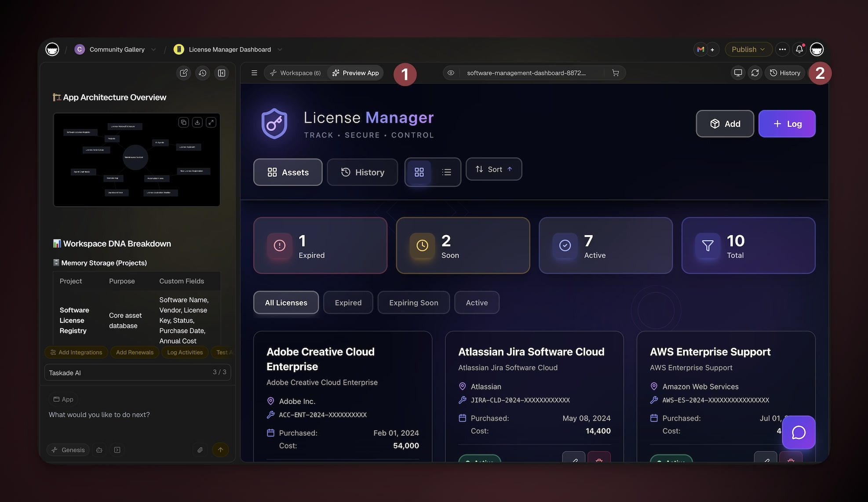Toggle the eye visibility icon in URL bar

click(x=451, y=73)
